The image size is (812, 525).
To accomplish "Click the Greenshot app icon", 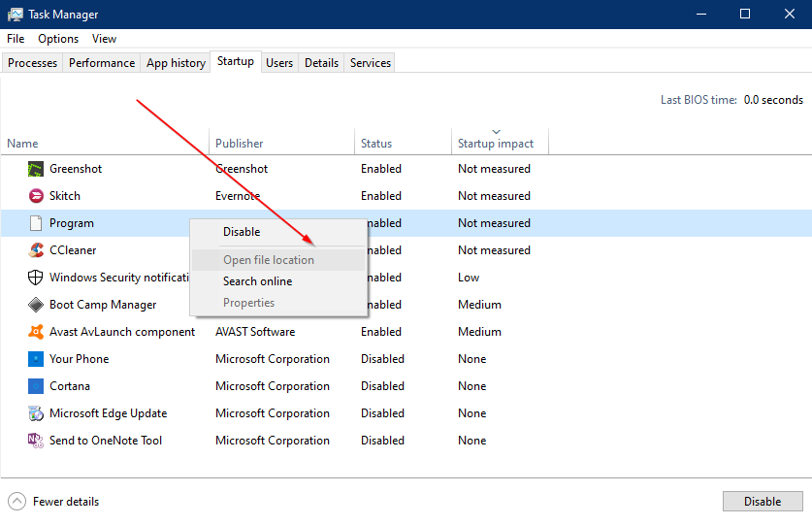I will pos(36,169).
